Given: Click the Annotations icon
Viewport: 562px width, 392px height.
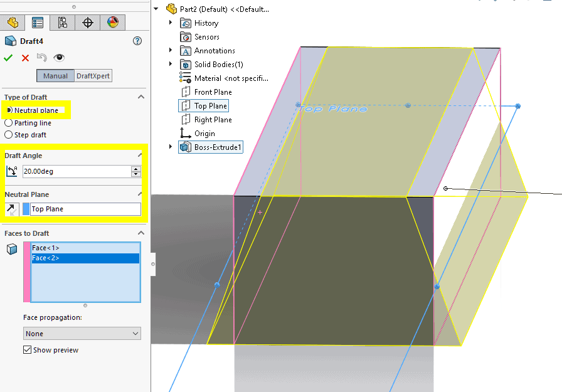Looking at the screenshot, I should [x=185, y=51].
